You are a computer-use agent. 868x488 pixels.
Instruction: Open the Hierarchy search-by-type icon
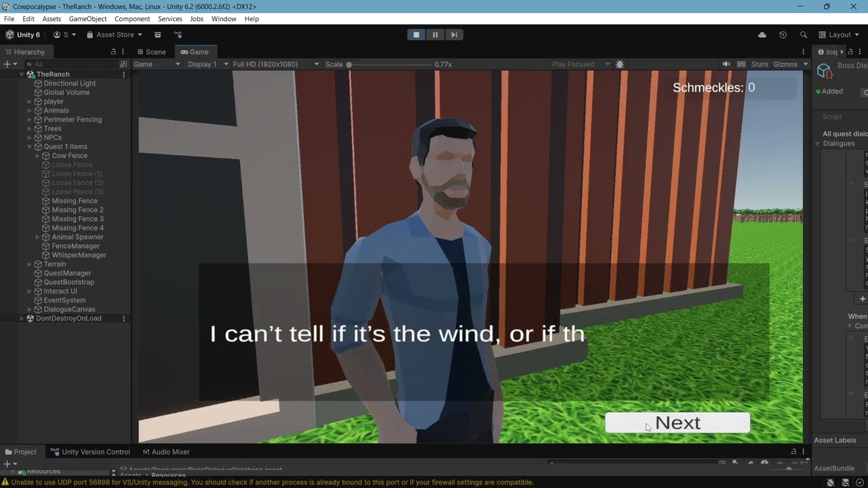pyautogui.click(x=123, y=64)
